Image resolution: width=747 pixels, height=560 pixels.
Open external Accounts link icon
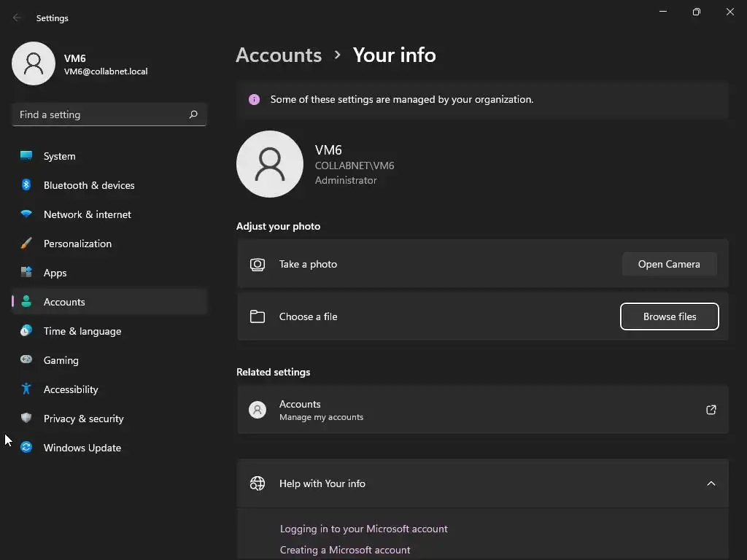[711, 410]
